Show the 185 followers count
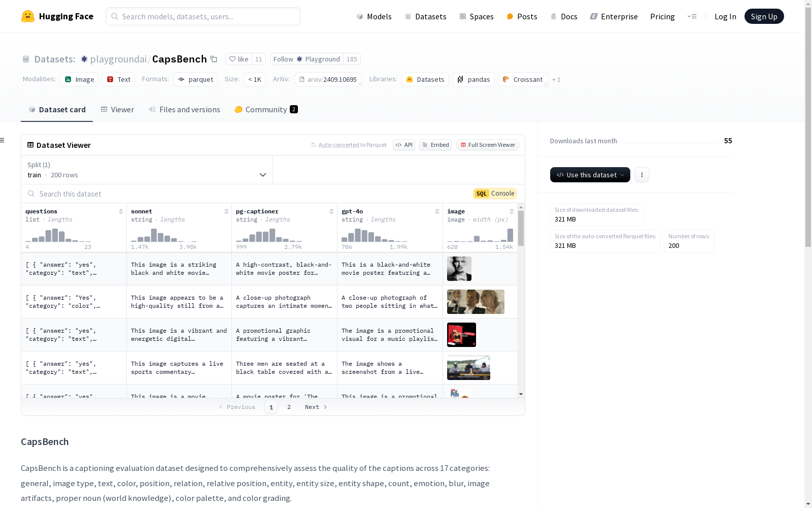 [x=352, y=59]
